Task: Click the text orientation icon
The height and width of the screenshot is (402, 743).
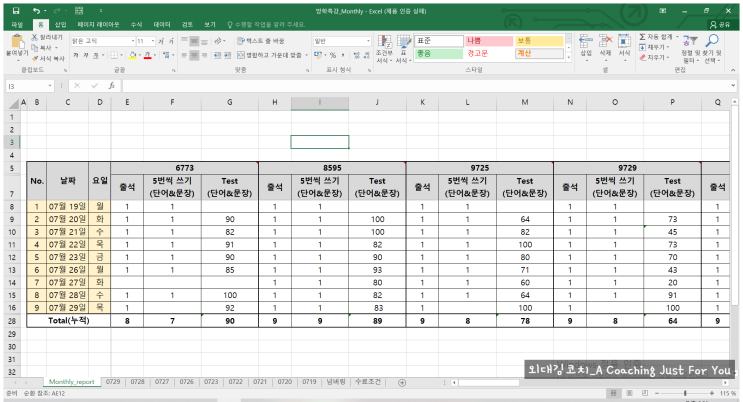Action: pos(218,41)
